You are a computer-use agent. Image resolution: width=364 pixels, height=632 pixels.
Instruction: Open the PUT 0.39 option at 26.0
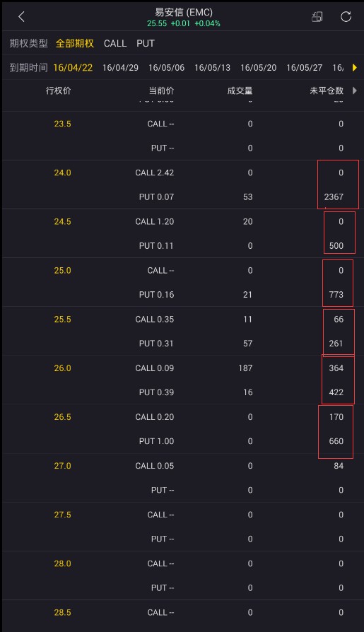[156, 392]
